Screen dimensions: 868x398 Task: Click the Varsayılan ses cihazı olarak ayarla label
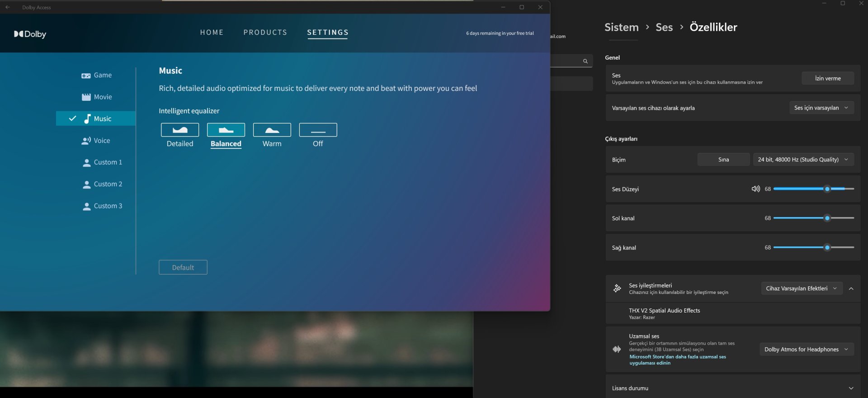[x=653, y=108]
